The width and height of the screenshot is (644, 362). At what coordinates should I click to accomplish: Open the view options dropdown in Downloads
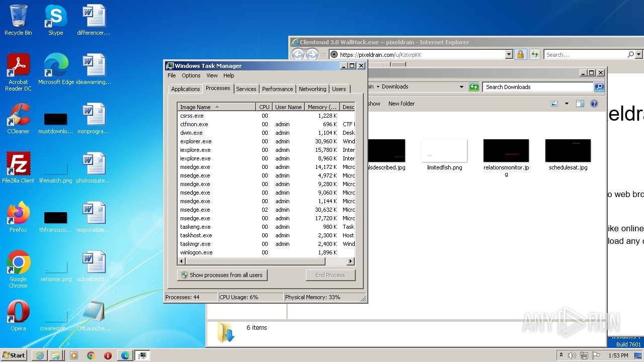click(x=567, y=104)
